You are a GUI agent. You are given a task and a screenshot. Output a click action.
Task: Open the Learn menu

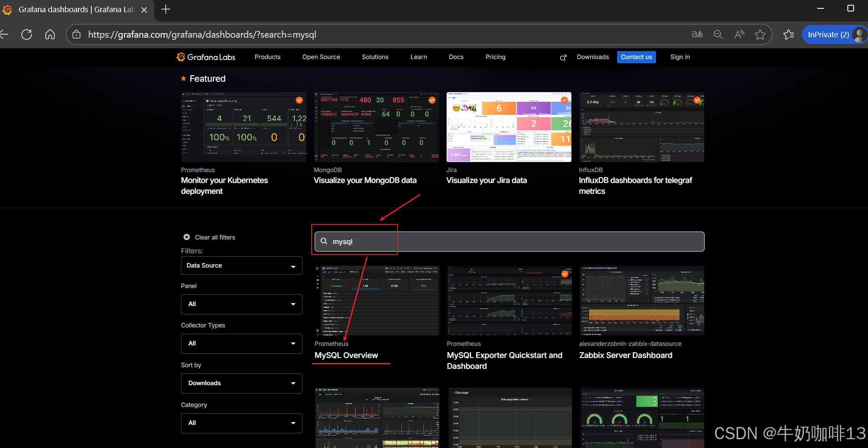[418, 57]
